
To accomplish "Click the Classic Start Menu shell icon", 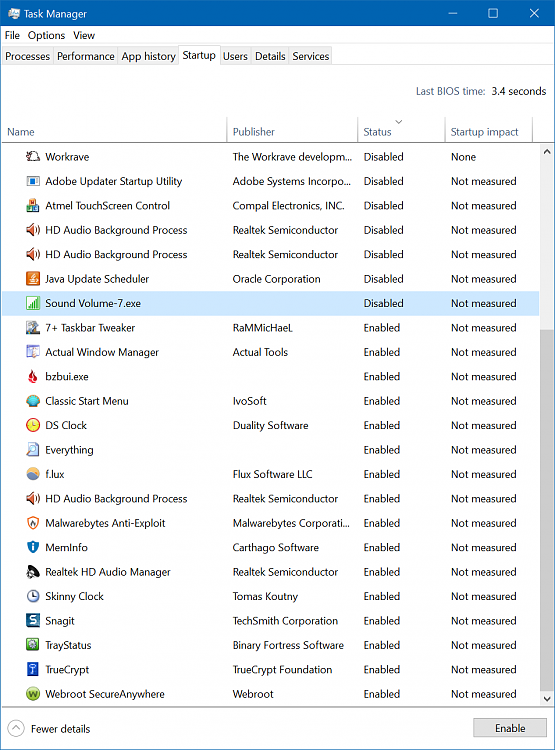I will 33,400.
